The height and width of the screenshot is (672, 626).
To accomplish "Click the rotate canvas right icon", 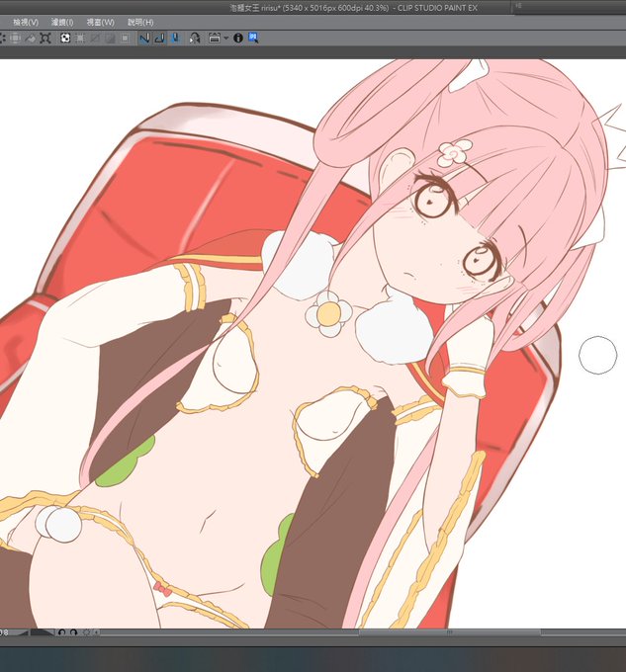I will click(x=73, y=632).
